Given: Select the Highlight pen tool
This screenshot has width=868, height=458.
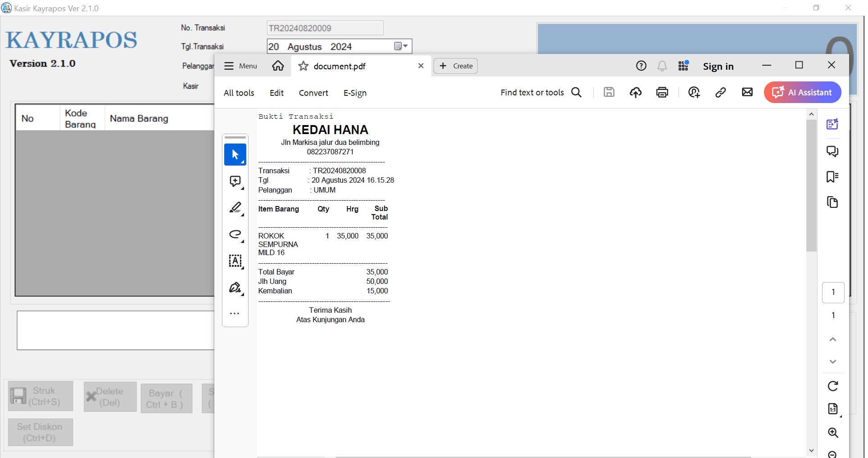Looking at the screenshot, I should (x=235, y=207).
